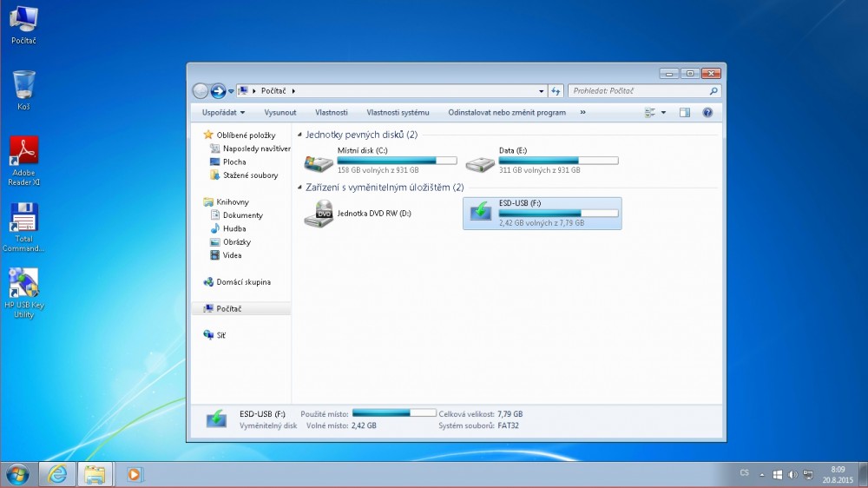
Task: Show more toolbar commands chevron
Action: (582, 112)
